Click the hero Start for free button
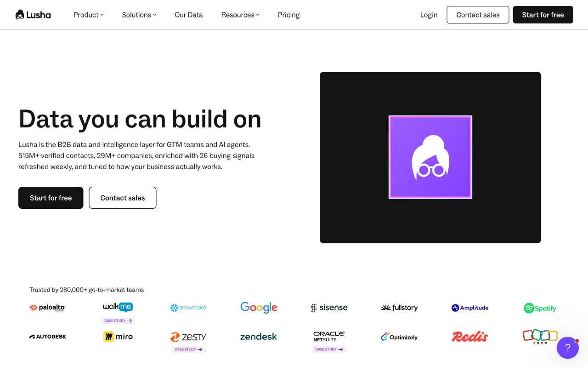 (51, 198)
